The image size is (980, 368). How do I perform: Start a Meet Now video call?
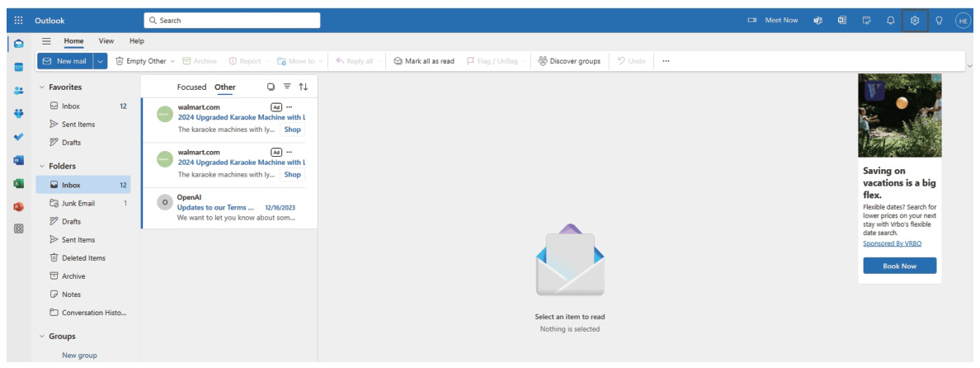tap(773, 21)
